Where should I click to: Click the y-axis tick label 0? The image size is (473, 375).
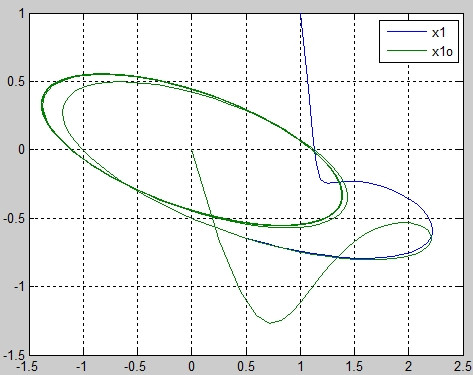(22, 150)
